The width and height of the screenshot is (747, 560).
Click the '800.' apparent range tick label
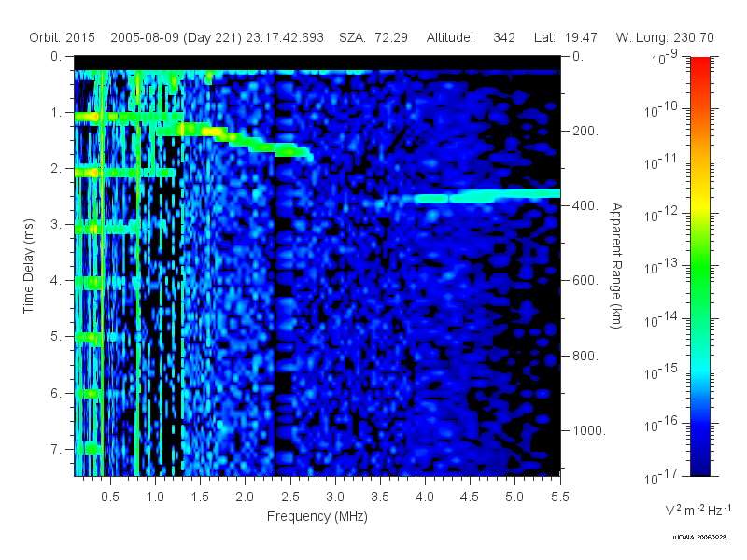pos(585,356)
